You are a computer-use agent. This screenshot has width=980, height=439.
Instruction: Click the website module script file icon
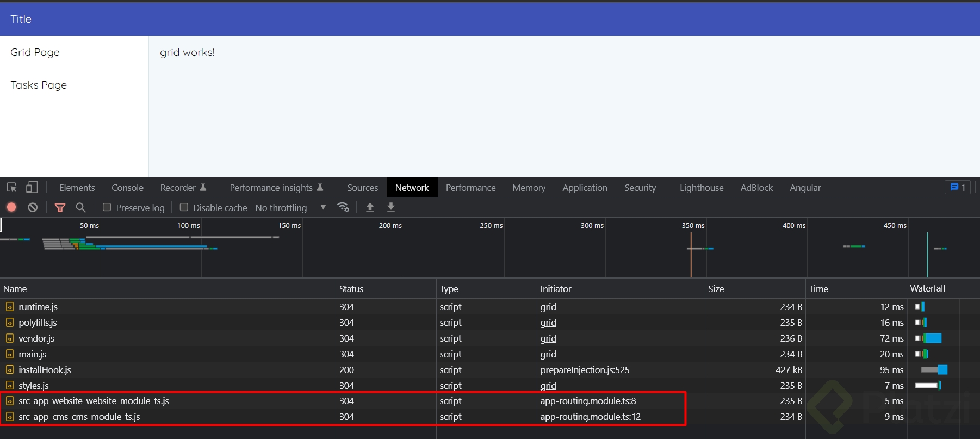(x=10, y=401)
